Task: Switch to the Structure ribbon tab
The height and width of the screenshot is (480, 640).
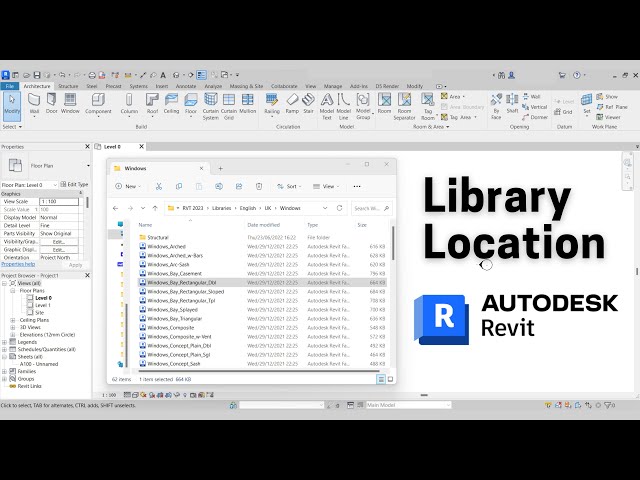Action: tap(68, 86)
